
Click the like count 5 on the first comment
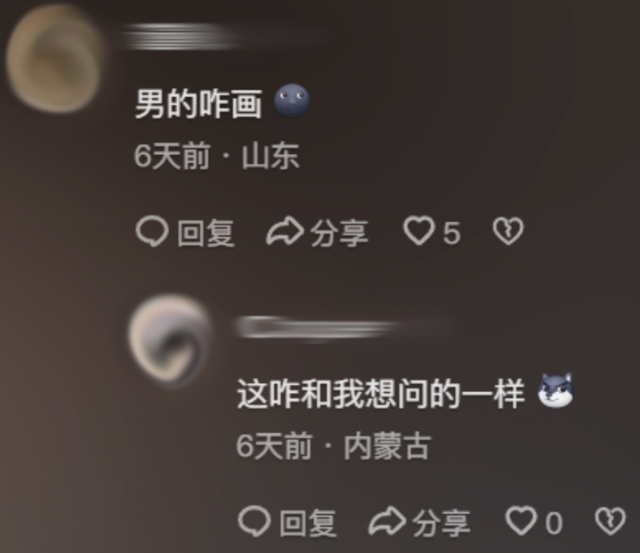452,233
